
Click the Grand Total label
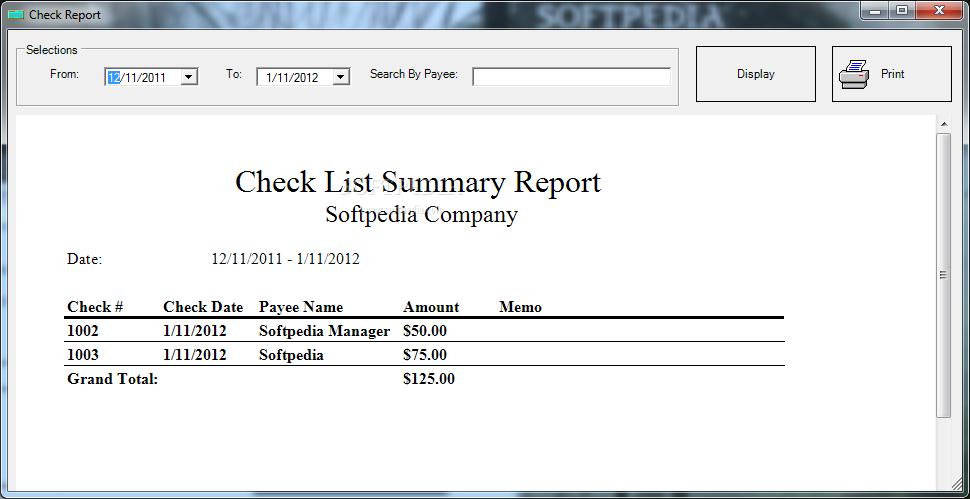tap(113, 378)
